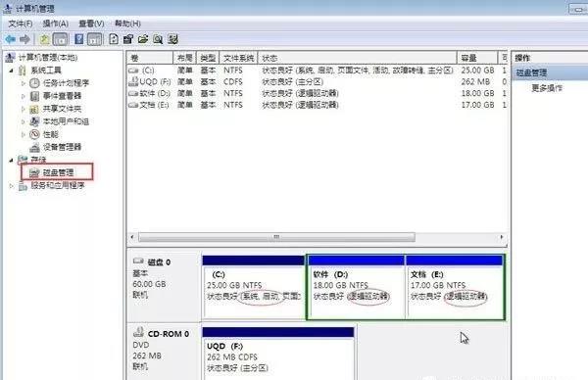
Task: Sort by the 状态 column header
Action: tap(357, 58)
